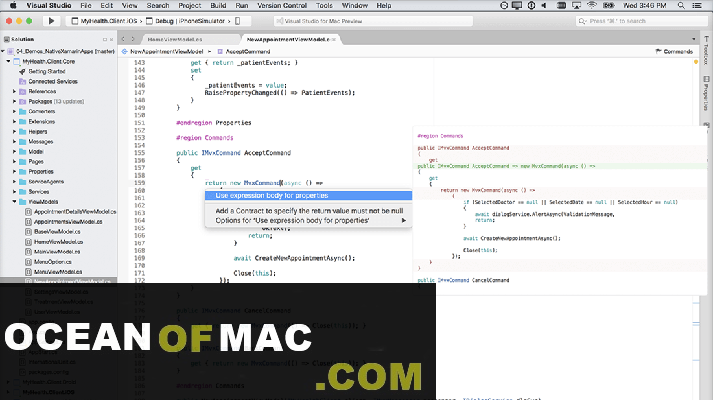The width and height of the screenshot is (713, 400).
Task: Click the Visual Studio for Mac Preview status bar
Action: click(x=373, y=21)
